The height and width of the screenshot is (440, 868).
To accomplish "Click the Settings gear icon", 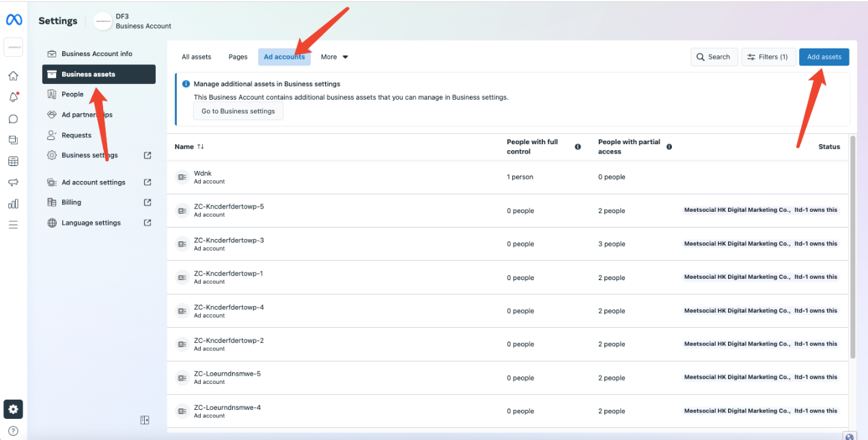I will point(13,409).
